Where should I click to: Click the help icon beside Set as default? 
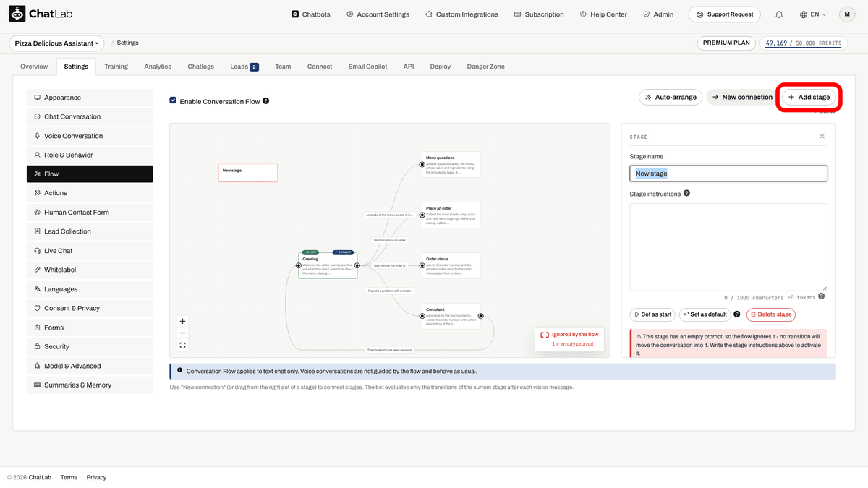click(737, 314)
